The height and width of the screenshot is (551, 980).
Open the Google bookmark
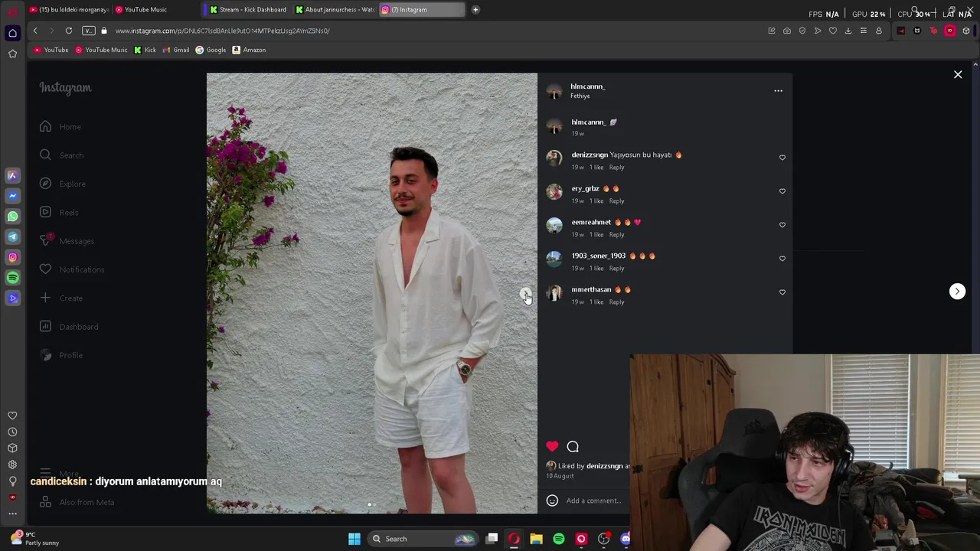[x=211, y=50]
